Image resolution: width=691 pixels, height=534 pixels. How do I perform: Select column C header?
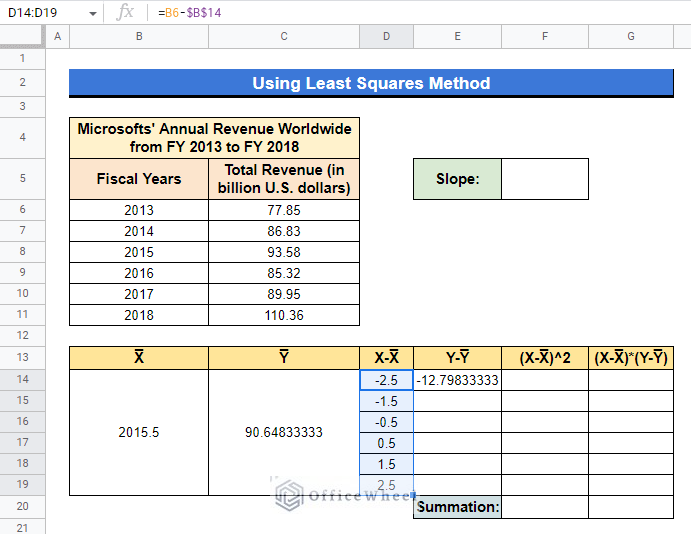(284, 37)
